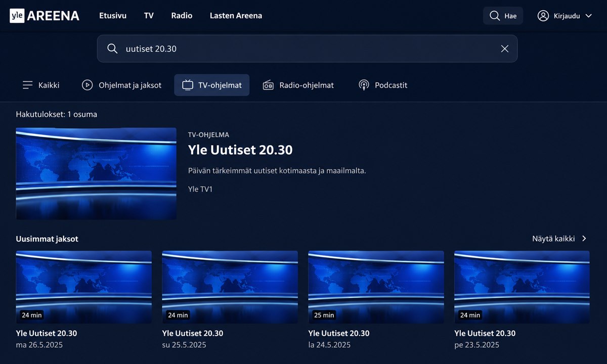
Task: Select the Radio-ohjelmat tab
Action: [x=298, y=85]
